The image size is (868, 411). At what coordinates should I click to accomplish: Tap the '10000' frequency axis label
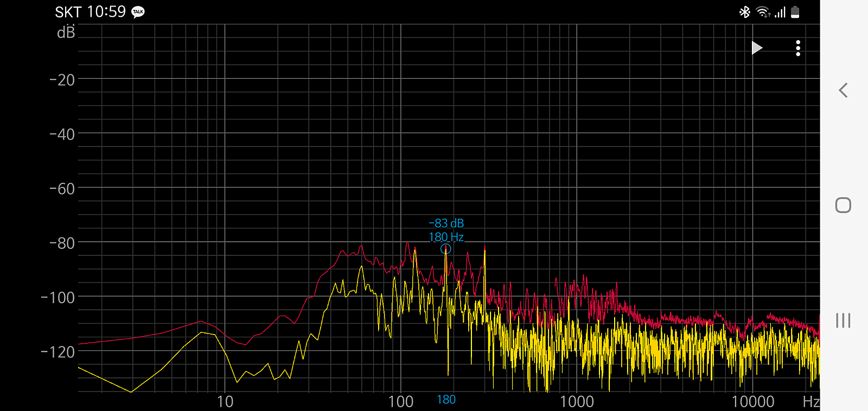pos(753,402)
